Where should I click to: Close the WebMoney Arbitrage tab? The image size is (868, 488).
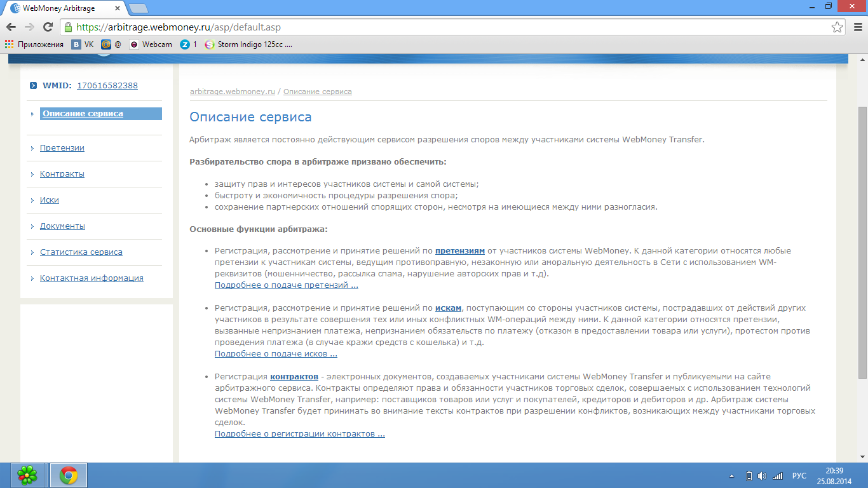tap(116, 9)
